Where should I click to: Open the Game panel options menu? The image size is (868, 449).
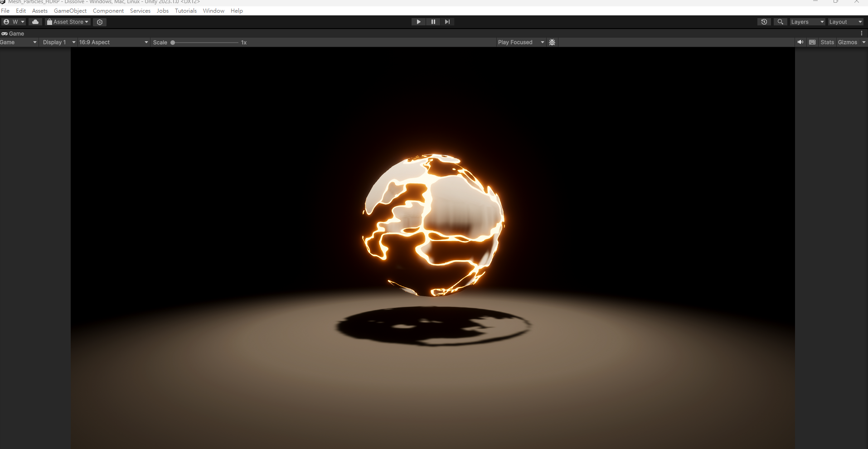pos(862,33)
